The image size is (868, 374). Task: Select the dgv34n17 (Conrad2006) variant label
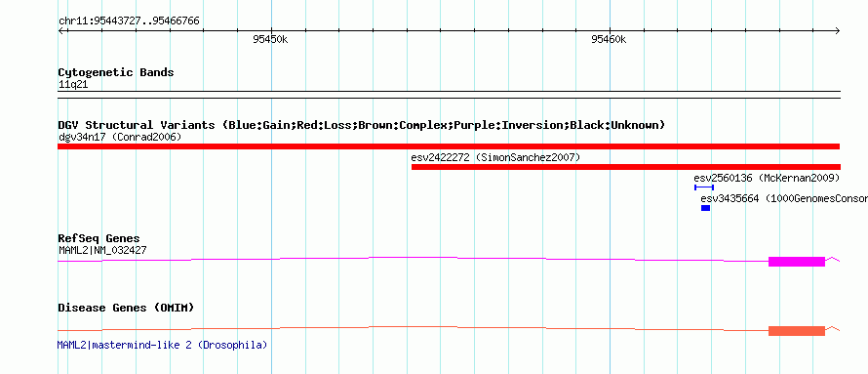[120, 137]
